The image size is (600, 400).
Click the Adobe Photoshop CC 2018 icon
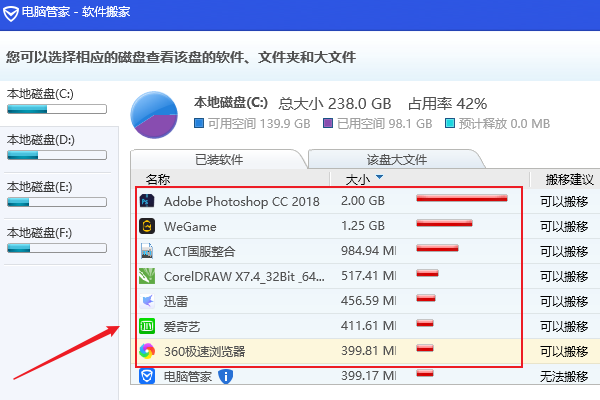[x=146, y=201]
